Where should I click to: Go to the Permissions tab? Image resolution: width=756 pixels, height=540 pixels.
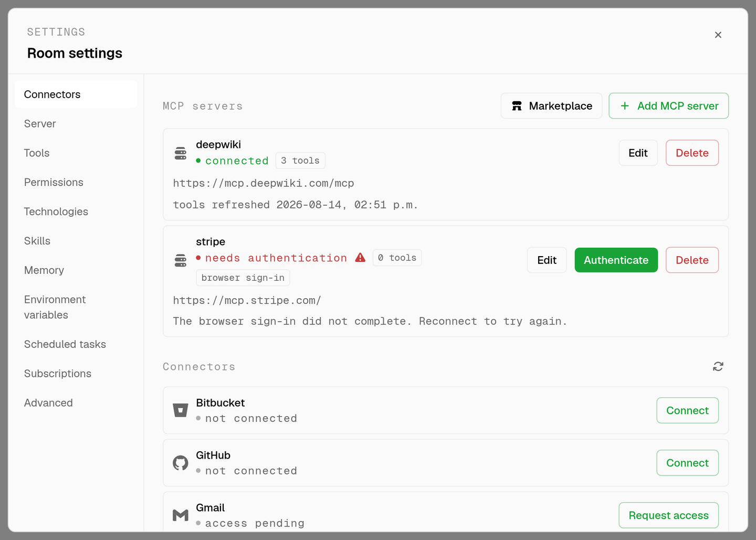pos(76,183)
